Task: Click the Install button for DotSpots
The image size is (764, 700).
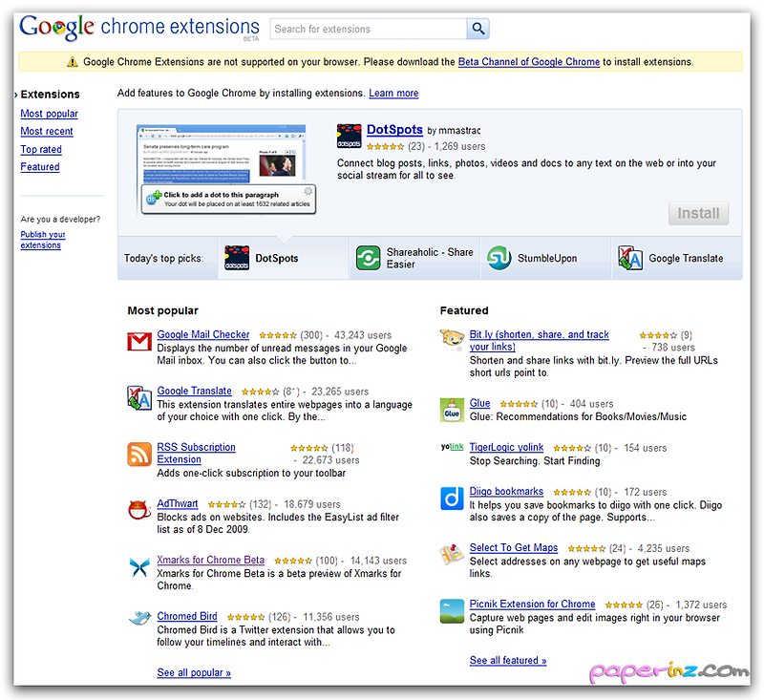Action: [x=698, y=213]
